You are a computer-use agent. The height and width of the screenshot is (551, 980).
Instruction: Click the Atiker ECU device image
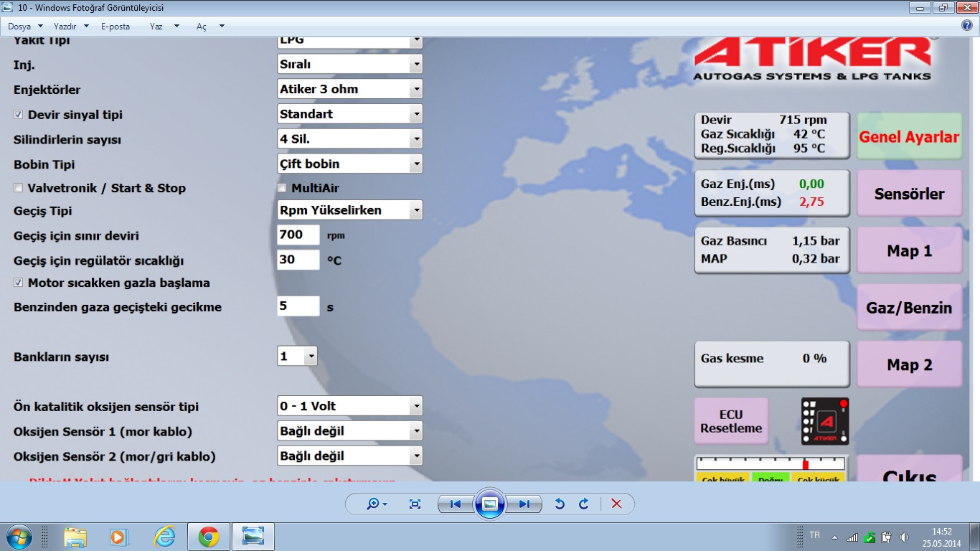coord(825,421)
